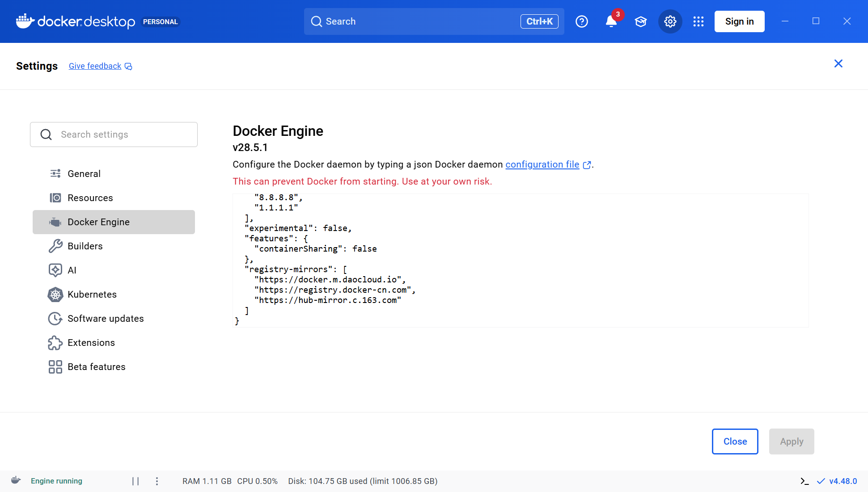Image resolution: width=868 pixels, height=492 pixels.
Task: Click the help question mark icon
Action: pyautogui.click(x=581, y=21)
